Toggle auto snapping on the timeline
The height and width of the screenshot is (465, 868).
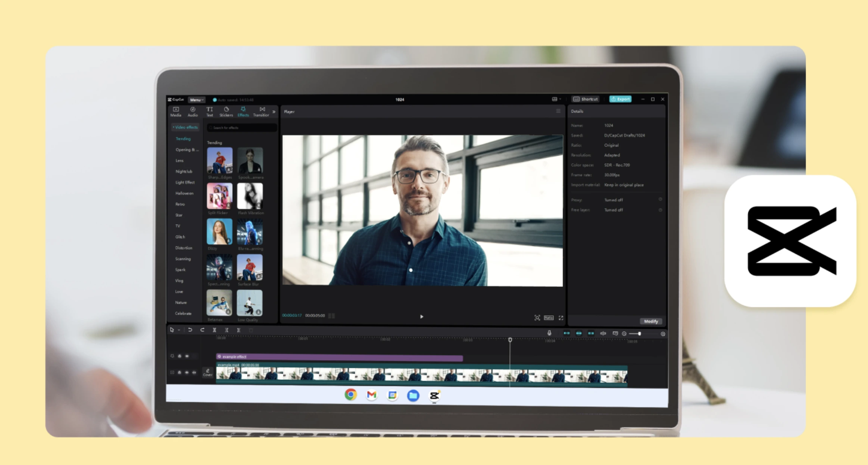(x=579, y=333)
